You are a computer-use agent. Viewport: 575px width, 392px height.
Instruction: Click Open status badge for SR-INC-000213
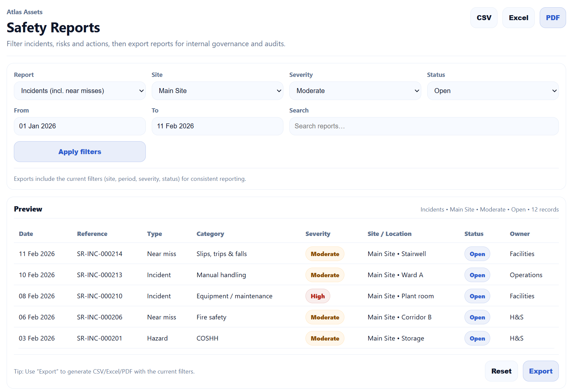point(477,275)
